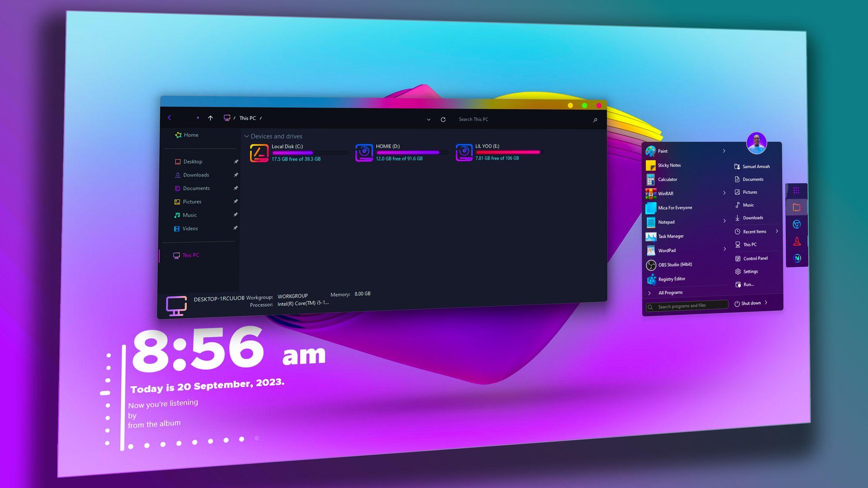Open OBS Studio (64bit) from menu
The width and height of the screenshot is (868, 488).
674,264
